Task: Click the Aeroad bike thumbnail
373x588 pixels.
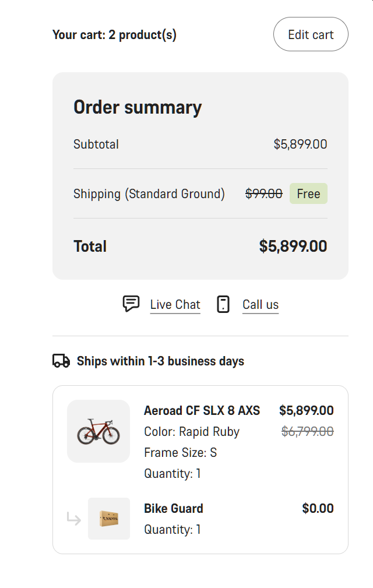Action: click(x=98, y=431)
